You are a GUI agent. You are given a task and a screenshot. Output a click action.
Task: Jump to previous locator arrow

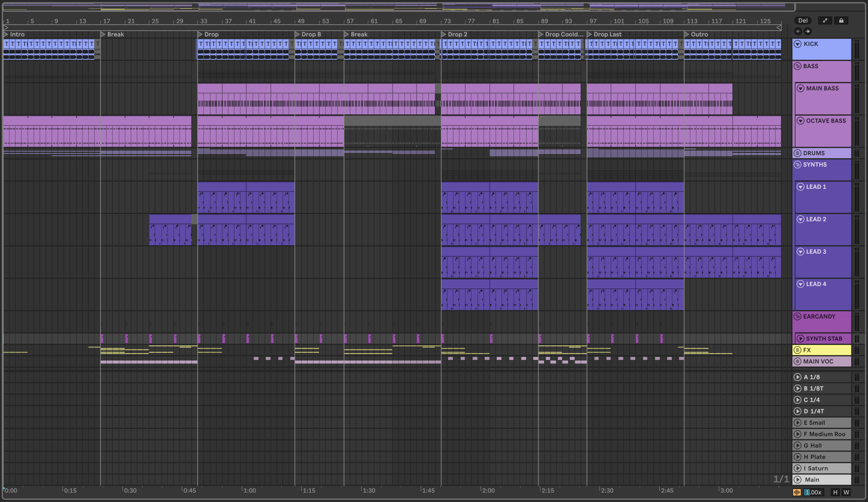pyautogui.click(x=798, y=31)
